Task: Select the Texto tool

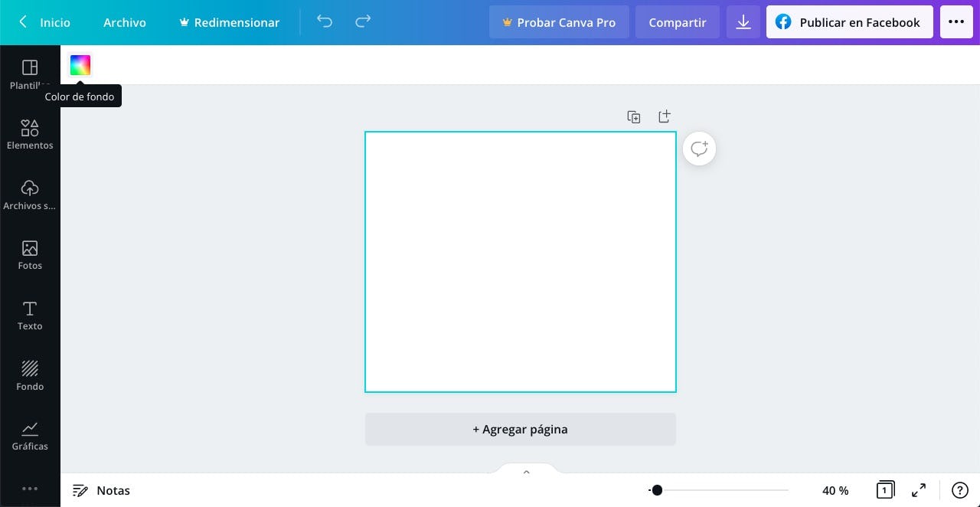Action: (30, 316)
